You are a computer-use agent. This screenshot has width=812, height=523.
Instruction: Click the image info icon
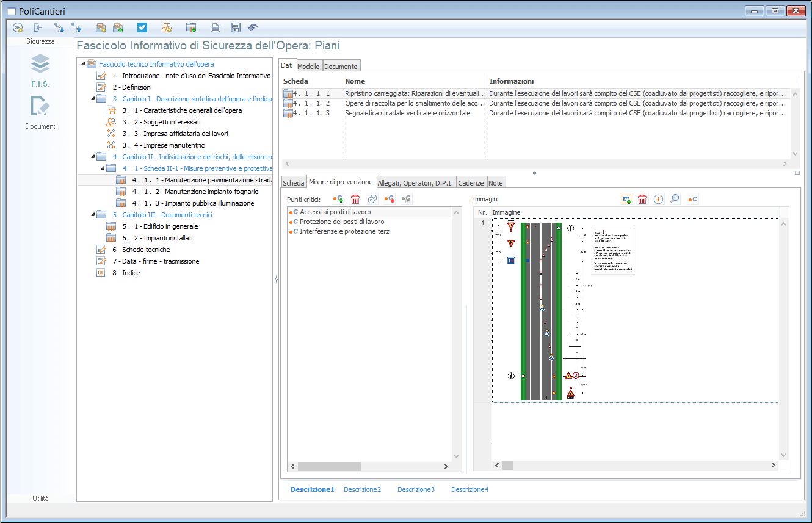[658, 199]
